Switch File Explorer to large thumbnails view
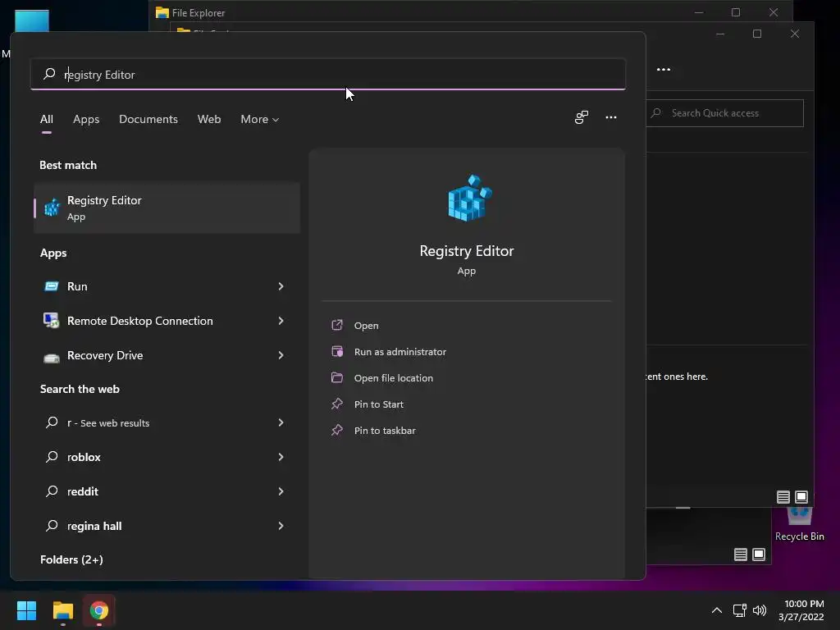Viewport: 840px width, 630px height. coord(801,497)
